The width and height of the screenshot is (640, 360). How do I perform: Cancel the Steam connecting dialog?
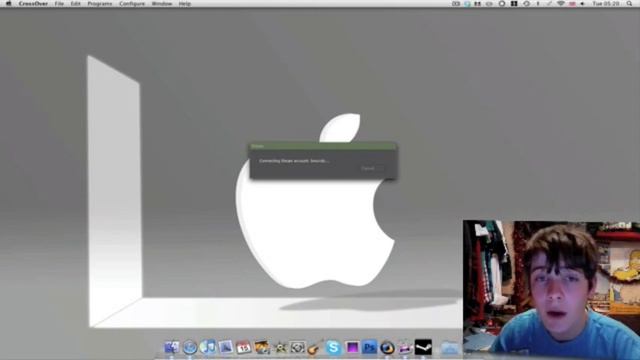[371, 168]
